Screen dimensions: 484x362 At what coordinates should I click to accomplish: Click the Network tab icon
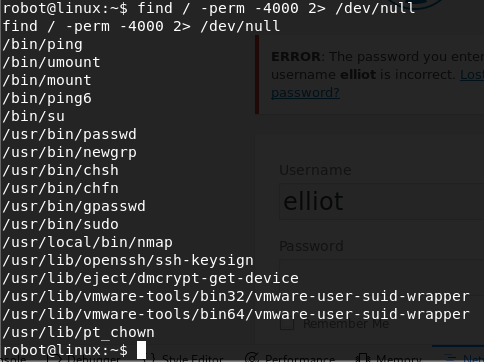click(x=450, y=359)
